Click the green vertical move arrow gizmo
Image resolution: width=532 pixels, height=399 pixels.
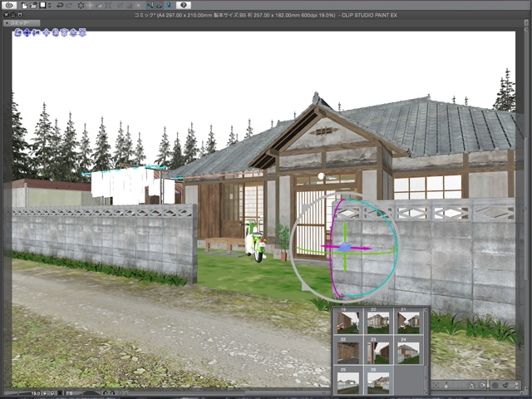click(x=345, y=230)
